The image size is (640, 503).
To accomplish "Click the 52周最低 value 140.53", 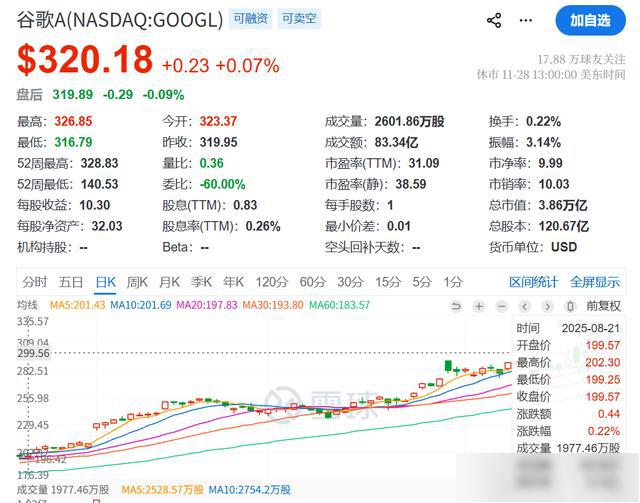I will click(x=100, y=184).
